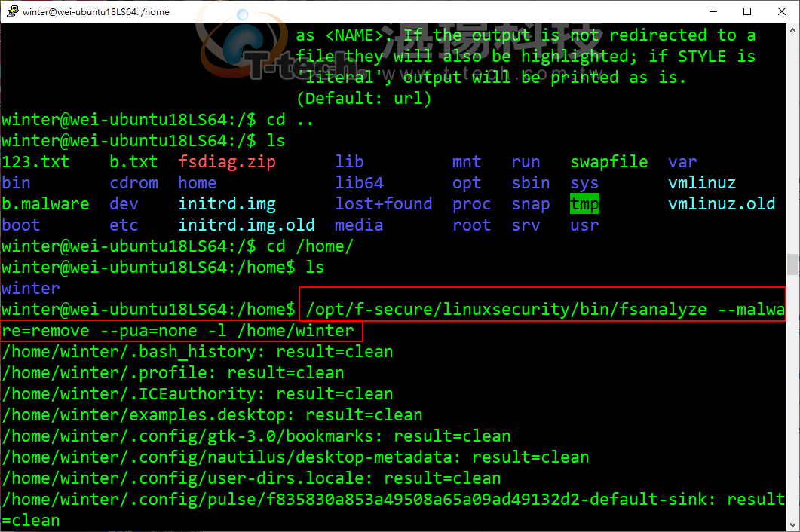Click the 'etc' directory name
The image size is (800, 532).
pos(124,225)
